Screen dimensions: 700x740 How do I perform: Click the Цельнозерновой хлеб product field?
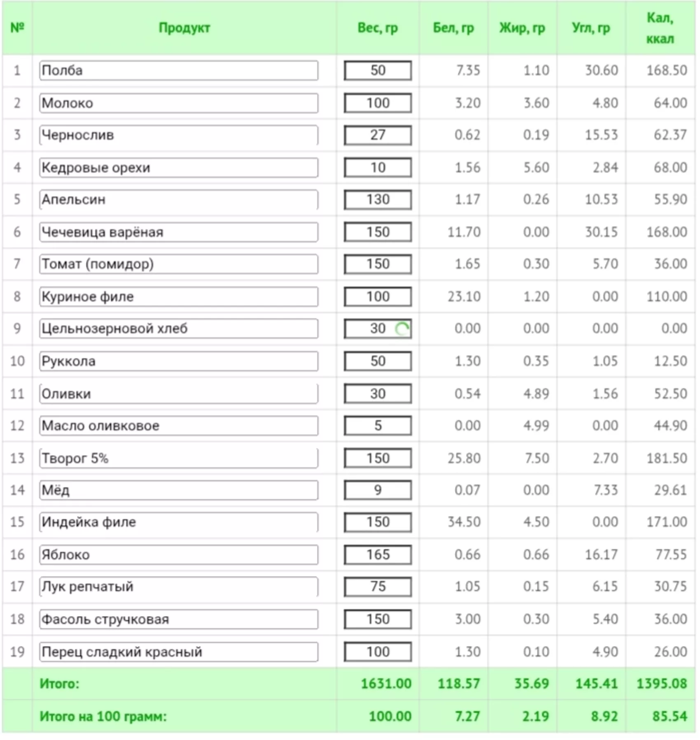(179, 329)
